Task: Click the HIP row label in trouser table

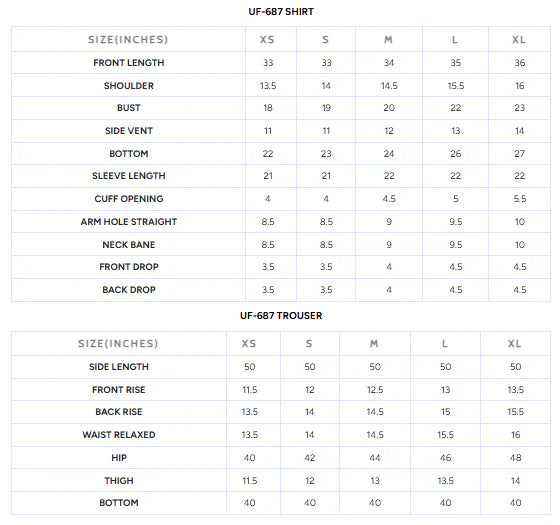Action: coord(119,458)
